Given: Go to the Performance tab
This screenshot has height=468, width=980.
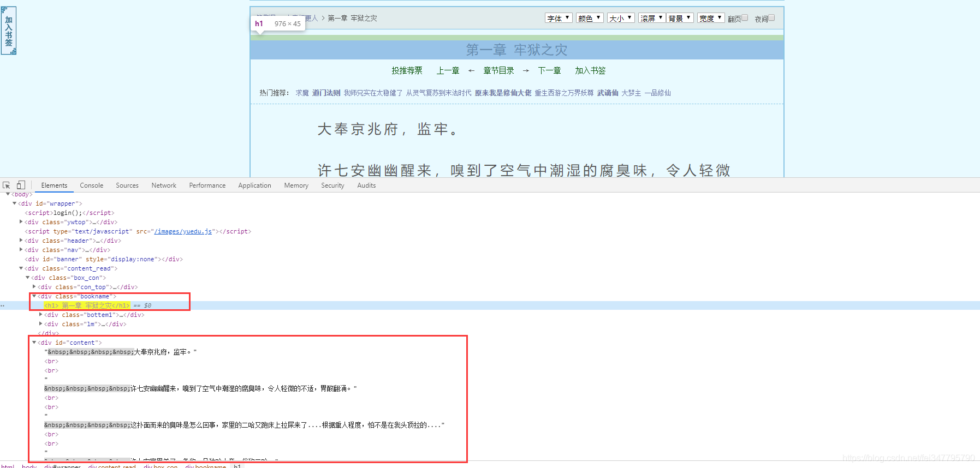Looking at the screenshot, I should tap(207, 185).
